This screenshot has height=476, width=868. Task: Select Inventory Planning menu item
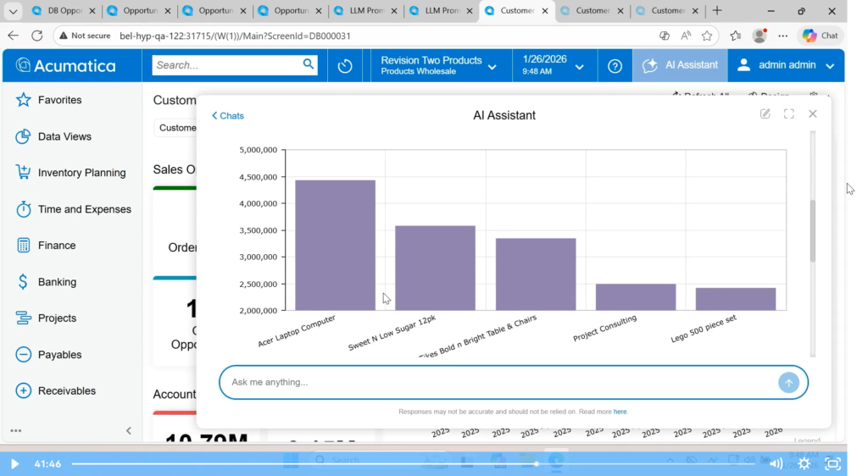point(81,173)
